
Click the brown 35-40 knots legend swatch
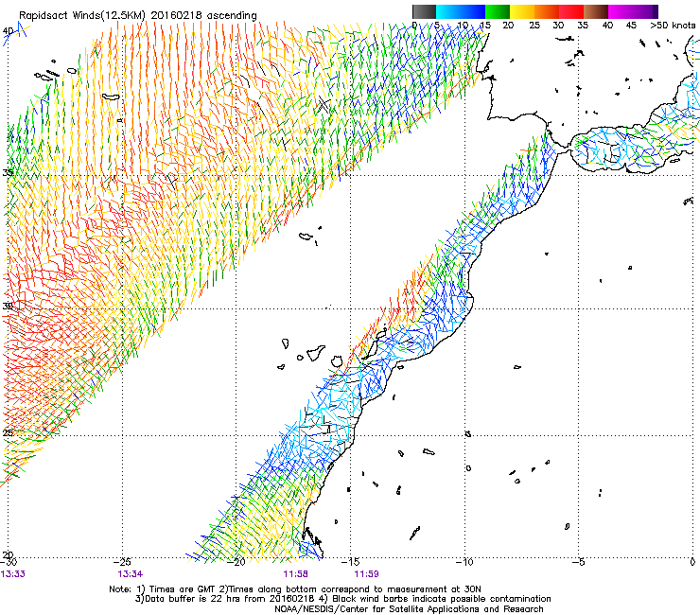[596, 11]
